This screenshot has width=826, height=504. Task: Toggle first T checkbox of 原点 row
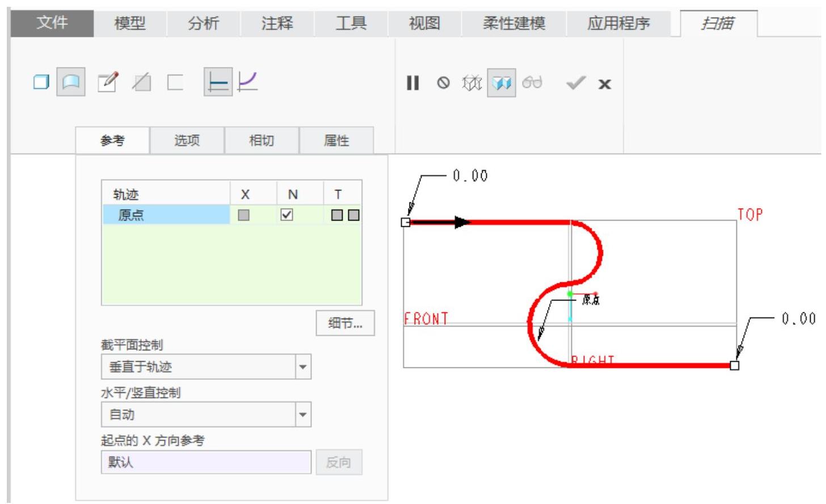click(337, 215)
